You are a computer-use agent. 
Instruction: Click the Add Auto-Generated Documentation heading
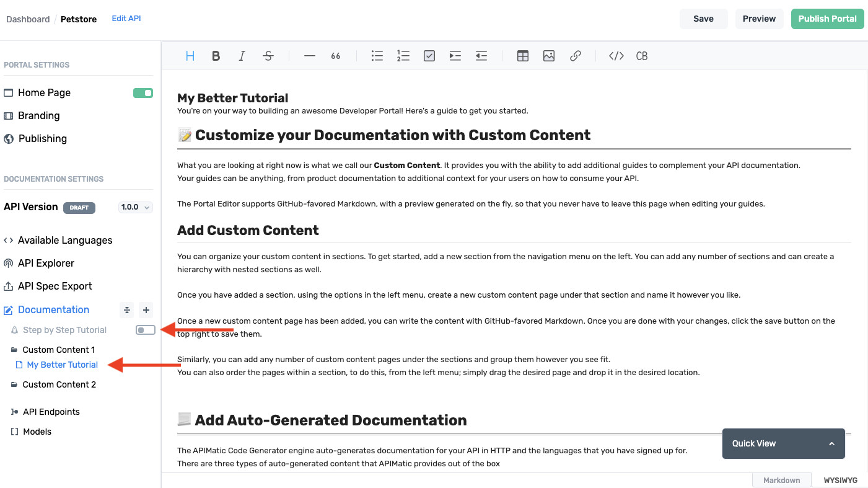pos(331,420)
